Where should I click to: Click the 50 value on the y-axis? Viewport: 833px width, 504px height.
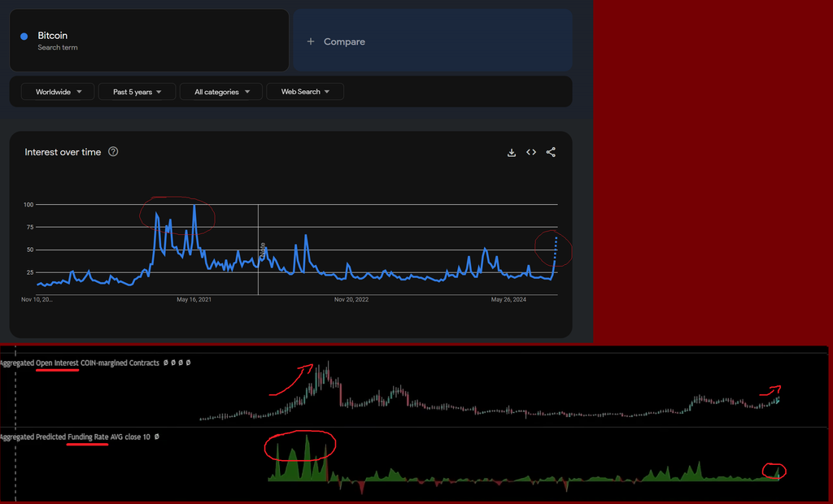click(x=30, y=250)
